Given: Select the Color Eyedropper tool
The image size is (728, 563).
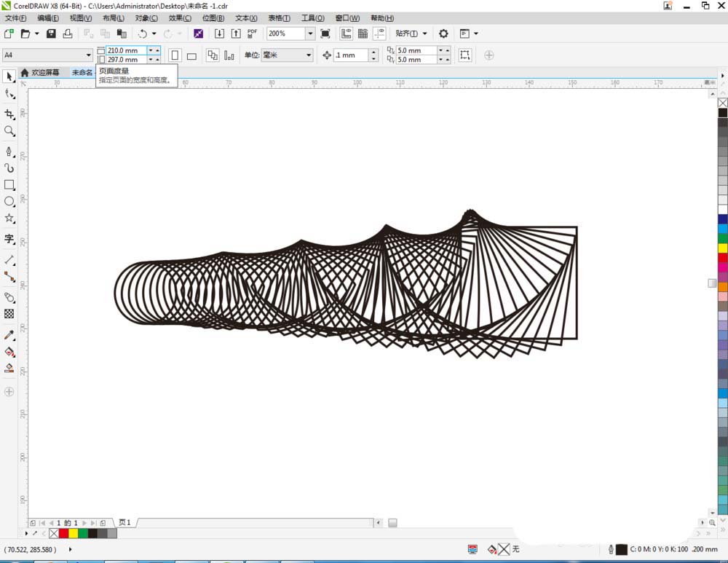Looking at the screenshot, I should click(9, 335).
